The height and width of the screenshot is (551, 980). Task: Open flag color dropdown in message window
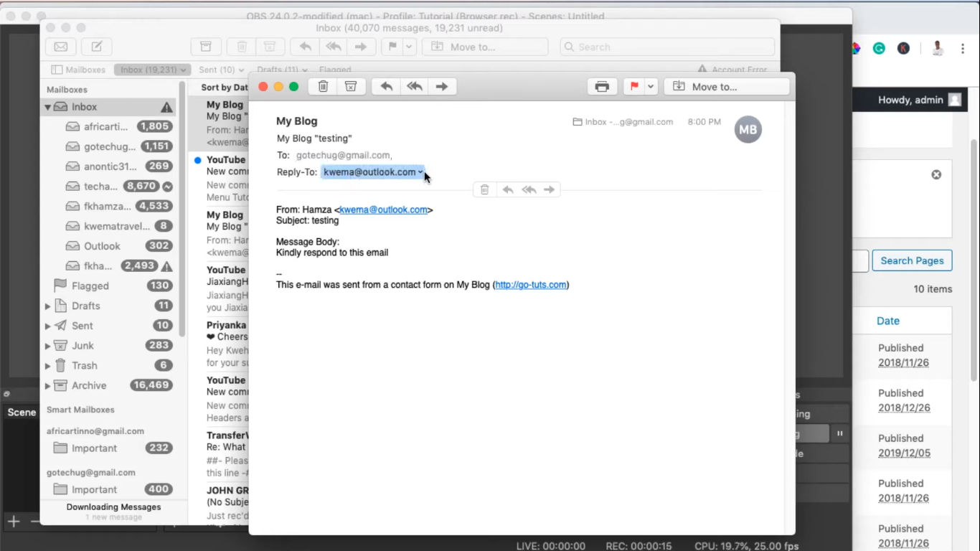tap(651, 87)
